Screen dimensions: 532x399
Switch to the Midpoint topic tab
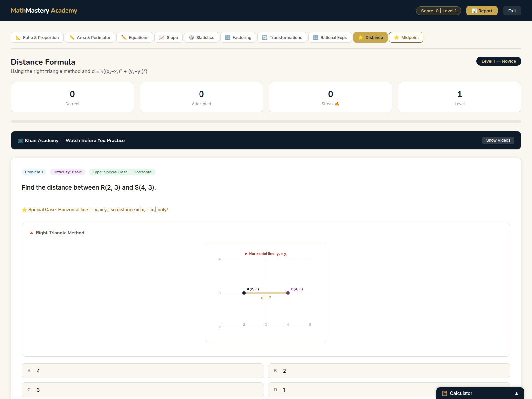tap(406, 38)
